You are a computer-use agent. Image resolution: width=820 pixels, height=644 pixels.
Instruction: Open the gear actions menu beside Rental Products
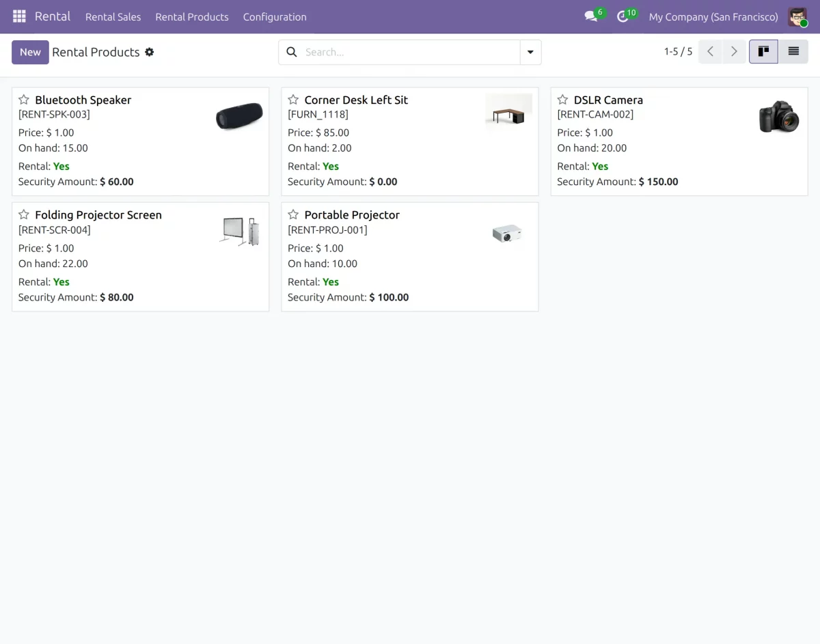pyautogui.click(x=150, y=52)
